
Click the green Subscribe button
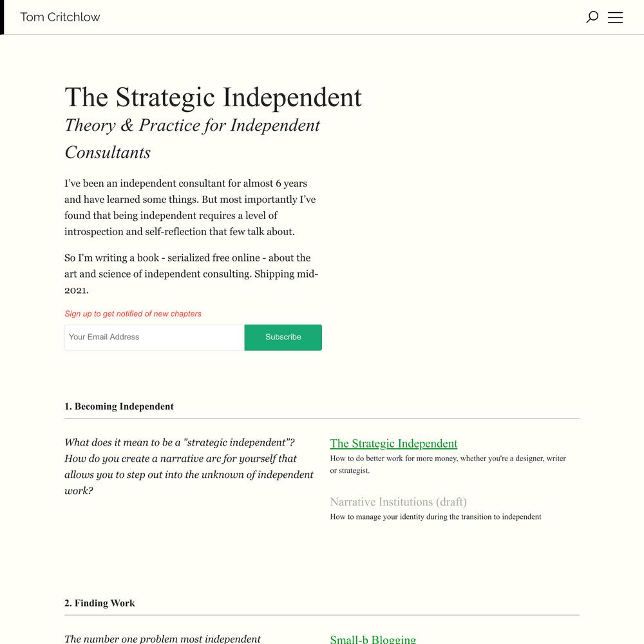click(283, 337)
